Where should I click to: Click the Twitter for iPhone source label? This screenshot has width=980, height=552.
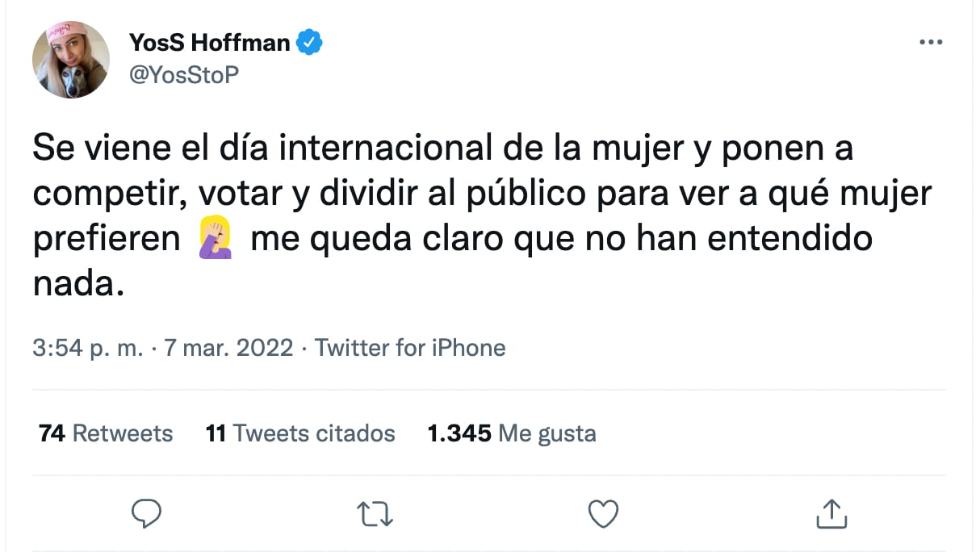(409, 347)
